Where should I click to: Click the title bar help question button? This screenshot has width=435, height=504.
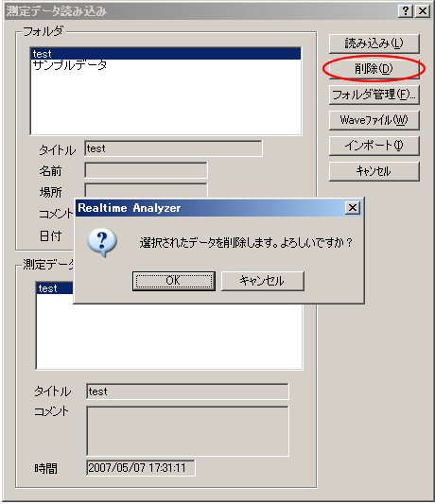pyautogui.click(x=405, y=11)
